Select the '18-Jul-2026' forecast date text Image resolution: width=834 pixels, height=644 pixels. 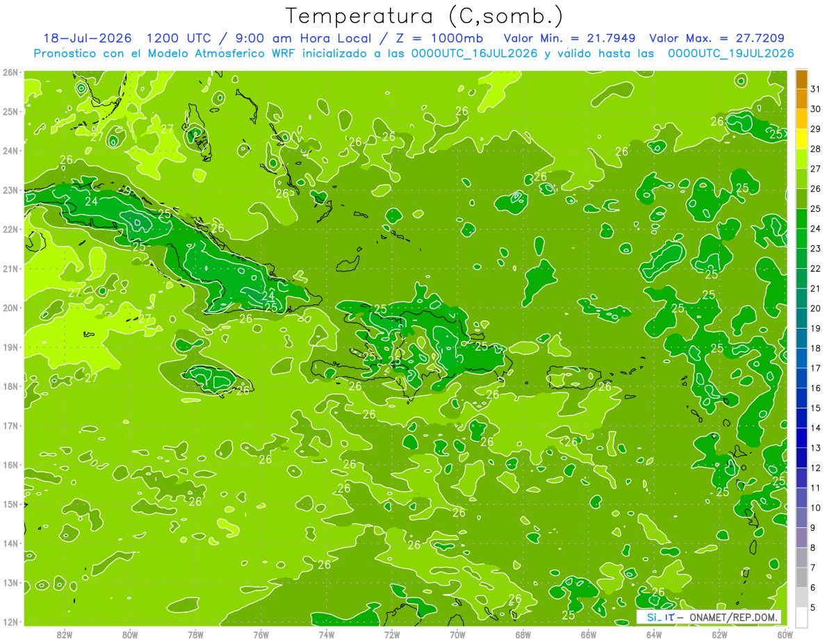87,38
